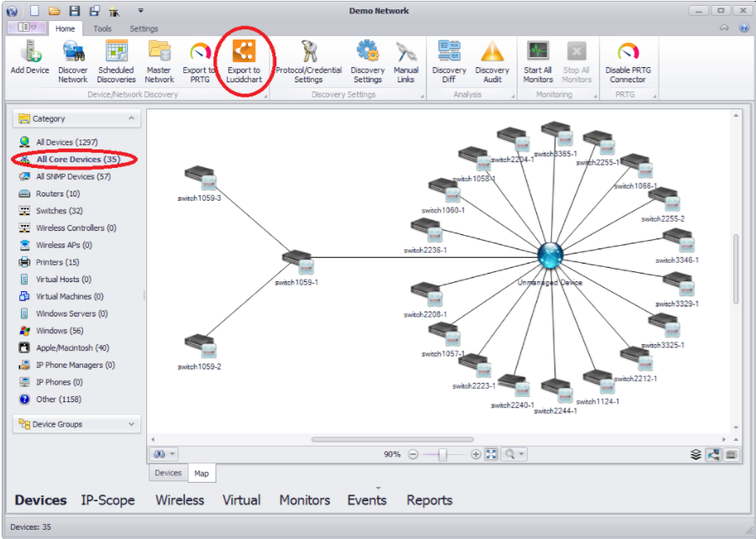Screen dimensions: 756x539
Task: Click save icon in title bar
Action: click(74, 10)
